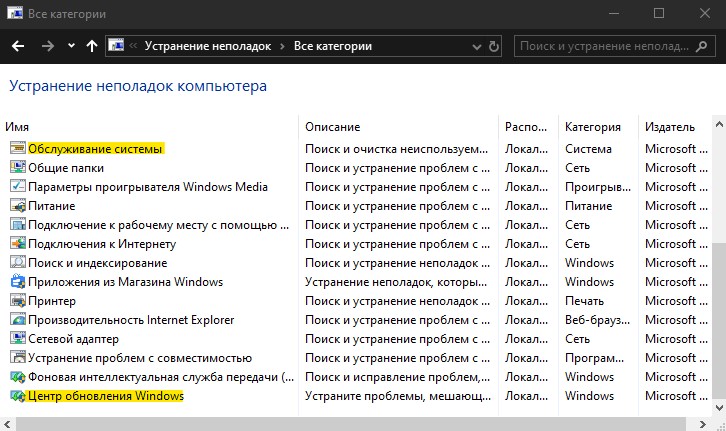Click the Приложения из Магазина Windows icon
The image size is (726, 431).
click(18, 281)
